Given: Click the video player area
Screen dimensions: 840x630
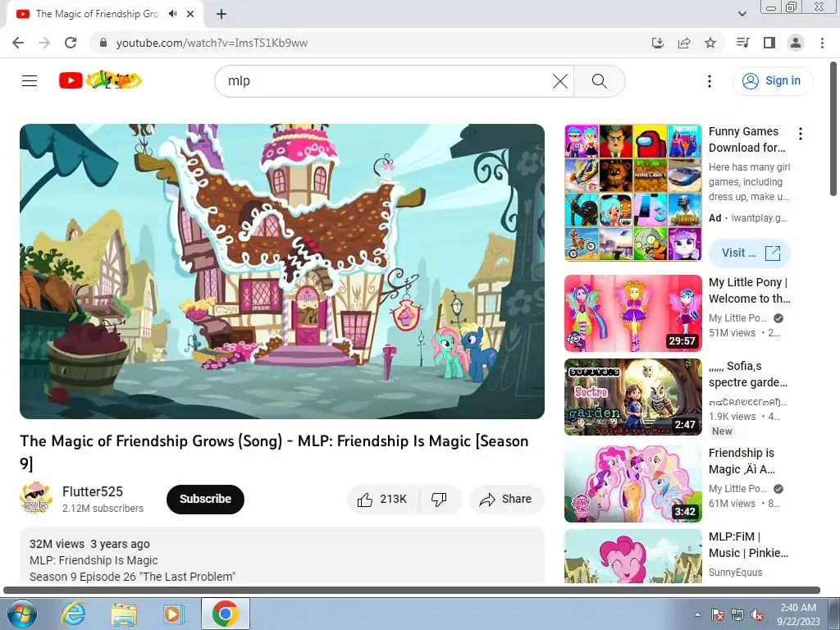Looking at the screenshot, I should click(282, 271).
